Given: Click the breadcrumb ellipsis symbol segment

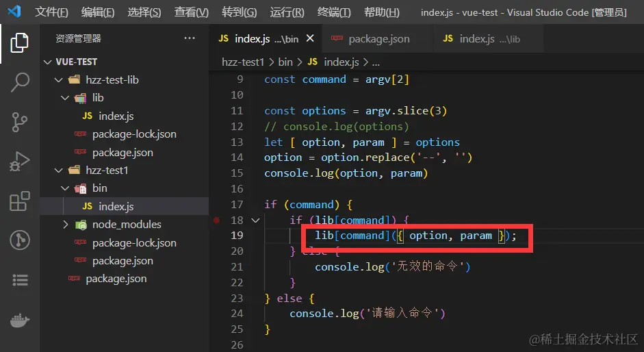Looking at the screenshot, I should [376, 63].
